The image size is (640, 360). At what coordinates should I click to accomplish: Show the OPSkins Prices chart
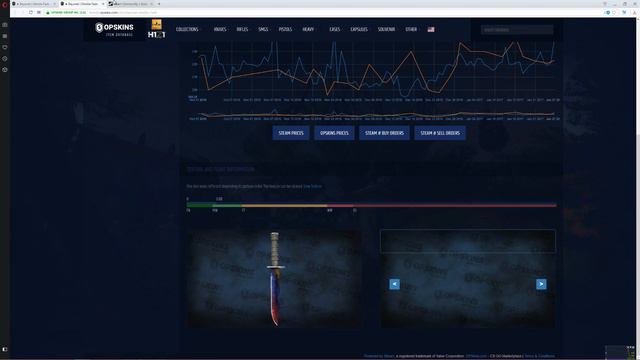(x=334, y=133)
